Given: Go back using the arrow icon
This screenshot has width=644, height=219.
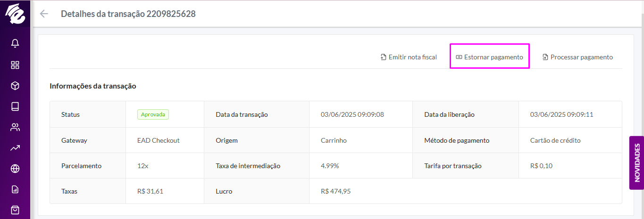Looking at the screenshot, I should point(44,14).
